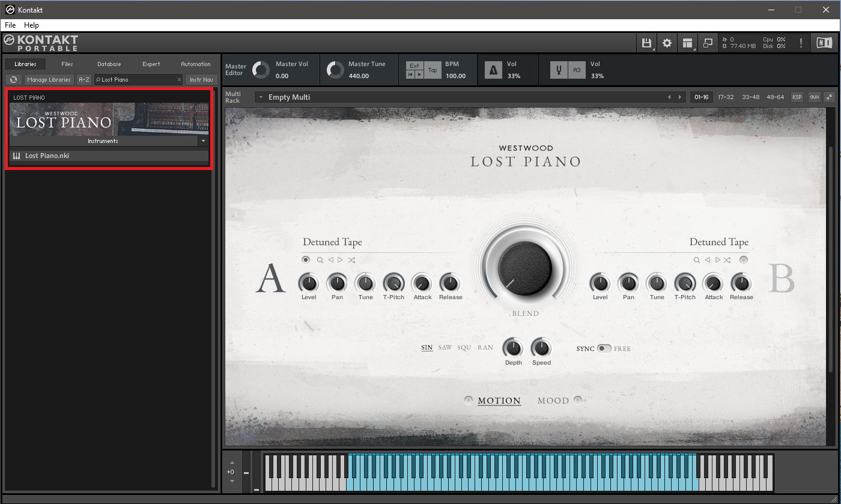Viewport: 841px width, 504px height.
Task: Randomize layer B sound with shuffle icon
Action: click(727, 260)
